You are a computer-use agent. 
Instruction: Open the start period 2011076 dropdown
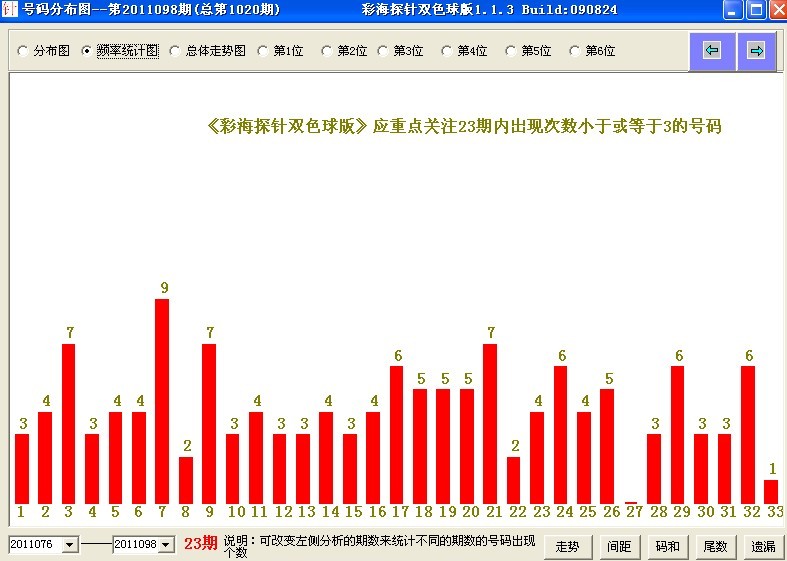pos(69,545)
